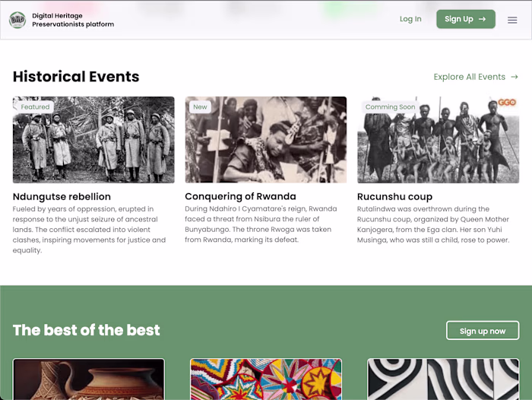Click the arrow icon beside Explore All Events

click(515, 77)
